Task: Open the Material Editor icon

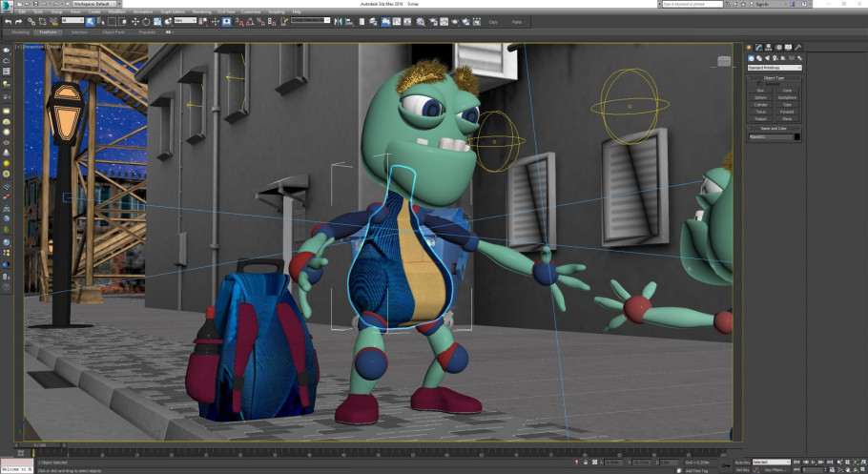Action: point(421,22)
